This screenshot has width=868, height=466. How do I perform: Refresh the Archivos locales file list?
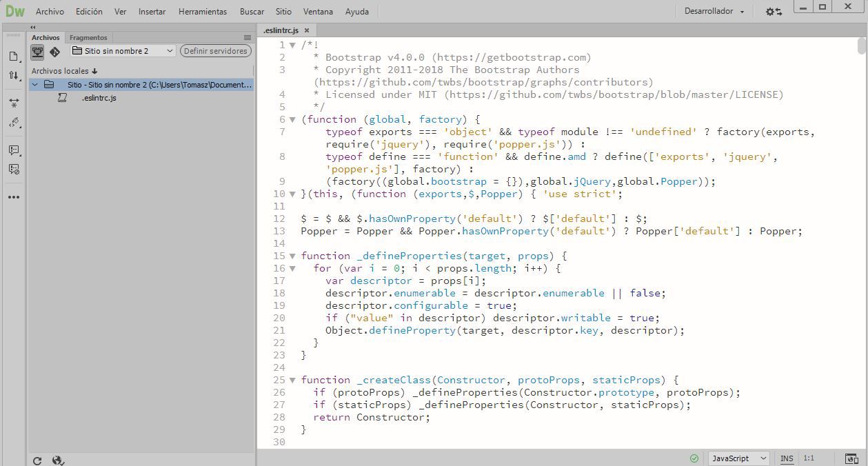pyautogui.click(x=38, y=460)
